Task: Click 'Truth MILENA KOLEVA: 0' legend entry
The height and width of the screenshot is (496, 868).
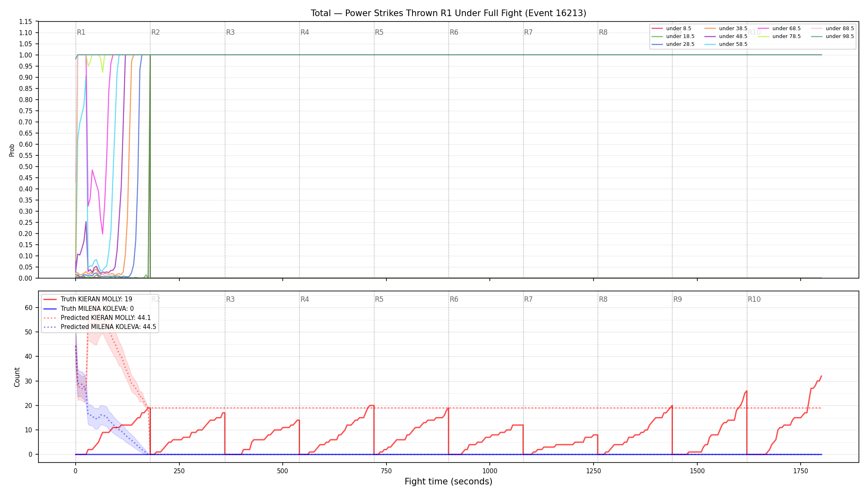Action: coord(88,308)
